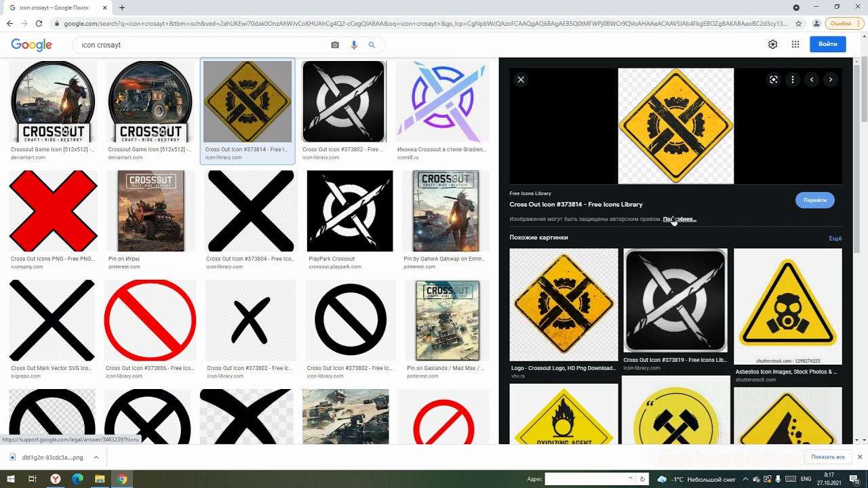Open tab search dropdown arrow
Image resolution: width=868 pixels, height=488 pixels.
[796, 7]
